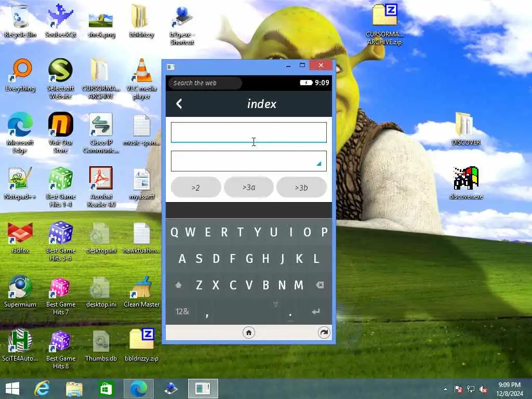Switch keyboard to 12& symbols layout
This screenshot has height=399, width=532.
click(x=182, y=312)
